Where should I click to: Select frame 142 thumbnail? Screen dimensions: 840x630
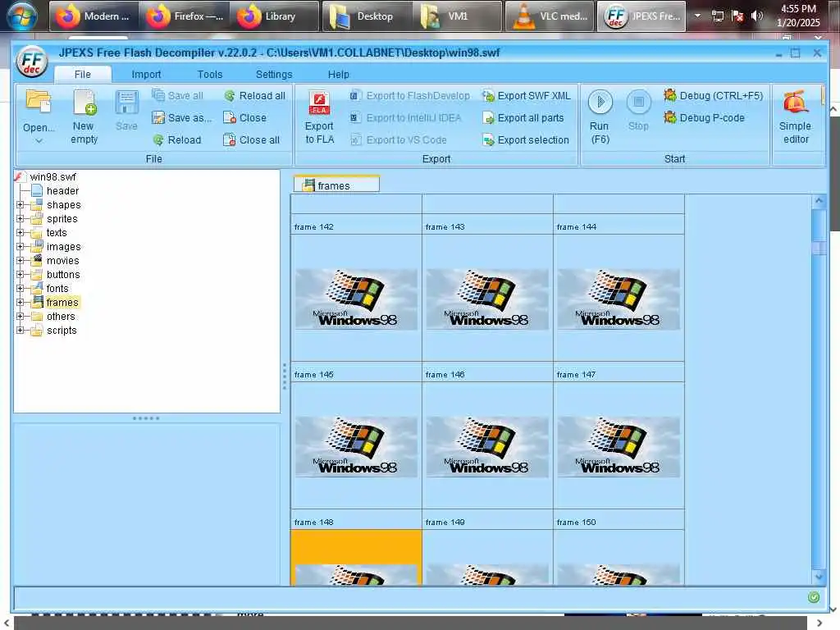click(356, 299)
